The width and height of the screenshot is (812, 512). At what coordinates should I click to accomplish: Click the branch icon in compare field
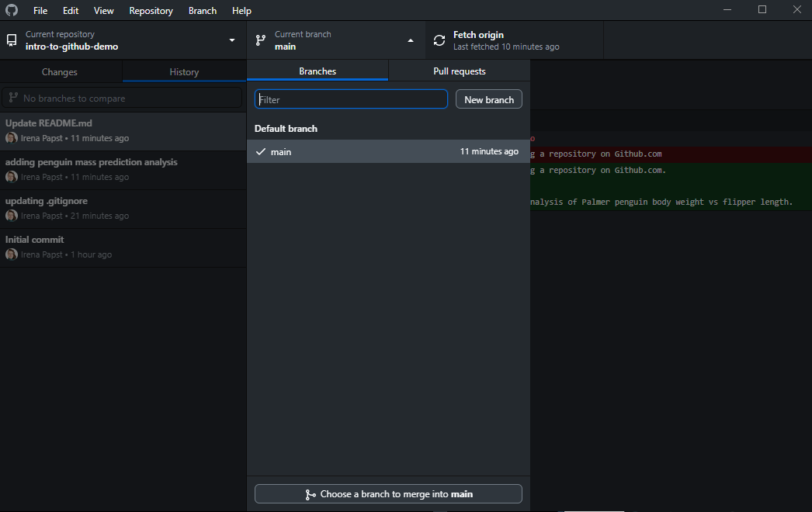(13, 99)
